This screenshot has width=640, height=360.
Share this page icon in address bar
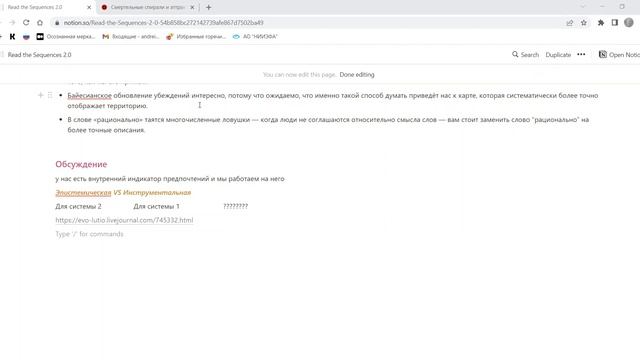pos(570,23)
